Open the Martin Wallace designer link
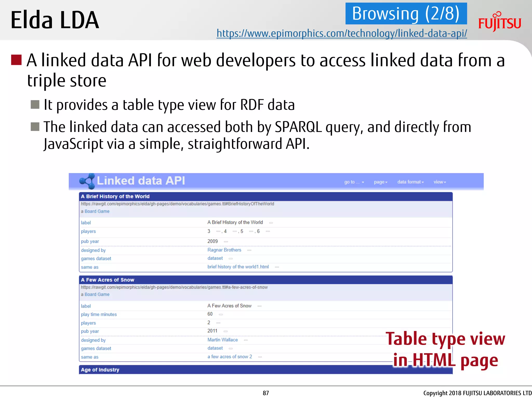 tap(222, 340)
